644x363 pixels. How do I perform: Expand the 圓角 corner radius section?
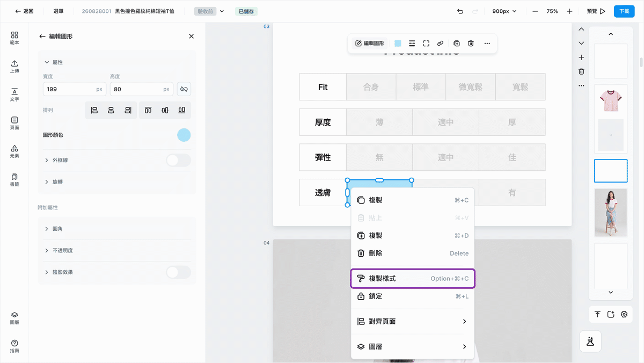pos(47,229)
